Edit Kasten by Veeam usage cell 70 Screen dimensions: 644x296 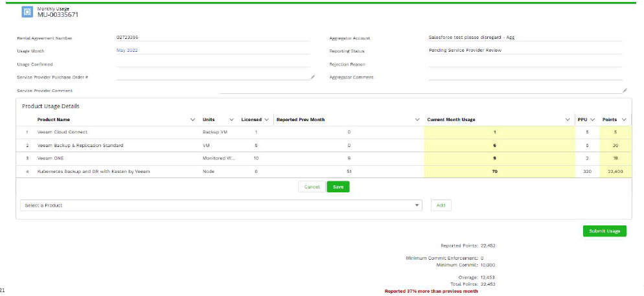(500, 171)
